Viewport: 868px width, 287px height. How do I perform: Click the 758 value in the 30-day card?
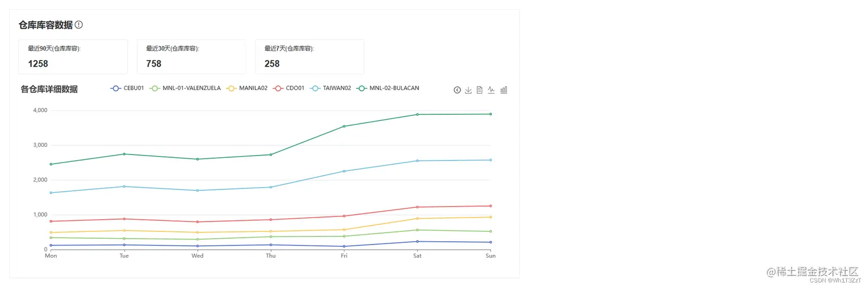[x=154, y=64]
